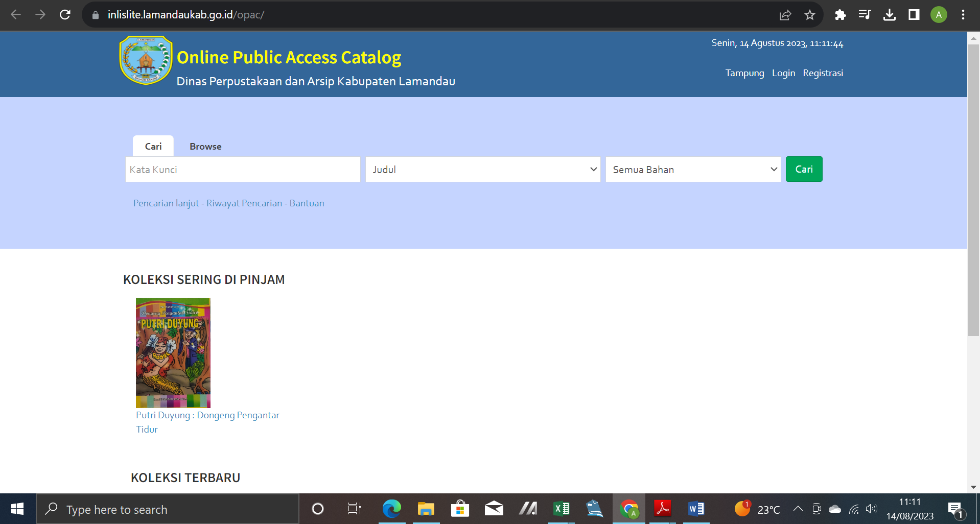Viewport: 980px width, 524px height.
Task: Switch to Chrome in taskbar
Action: [629, 509]
